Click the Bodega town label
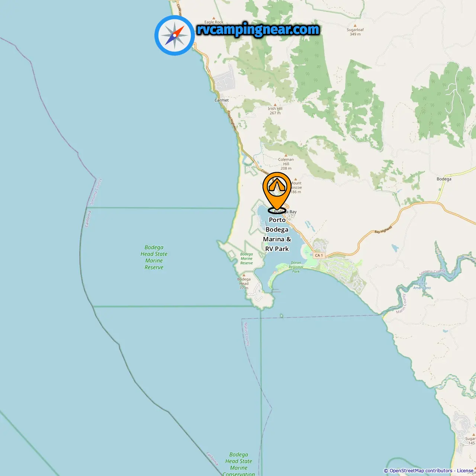476x476 pixels. [444, 179]
